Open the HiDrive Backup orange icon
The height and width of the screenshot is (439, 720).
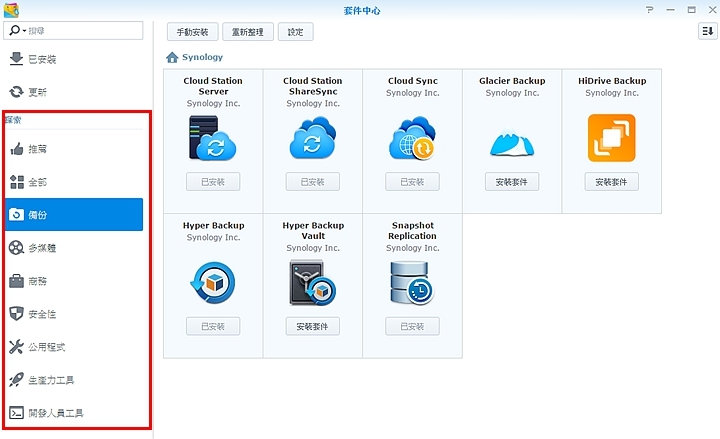[612, 138]
